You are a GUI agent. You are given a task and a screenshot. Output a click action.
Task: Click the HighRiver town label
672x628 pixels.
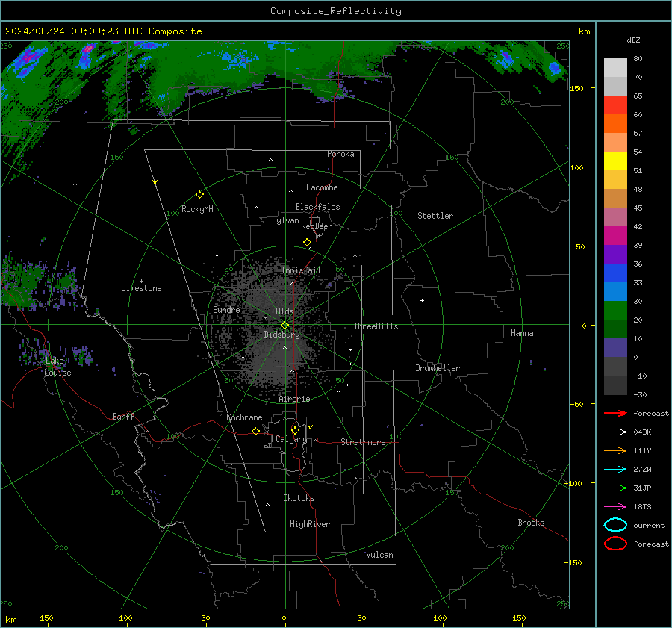point(310,524)
